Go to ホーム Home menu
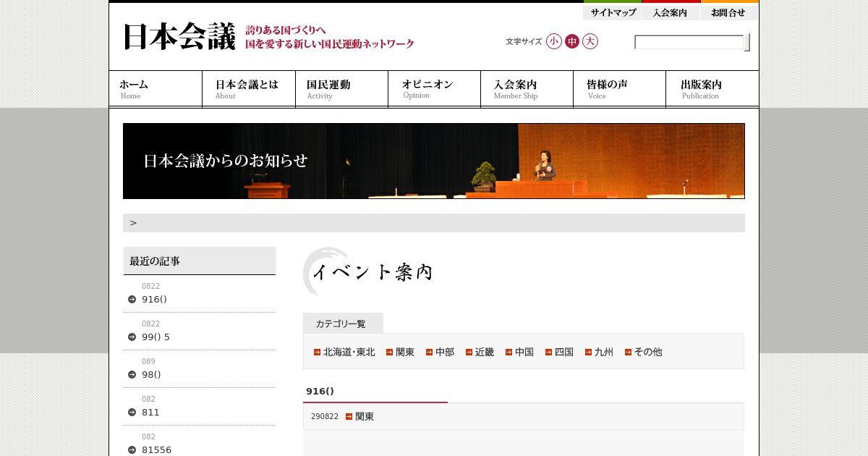The width and height of the screenshot is (868, 456). coord(156,89)
